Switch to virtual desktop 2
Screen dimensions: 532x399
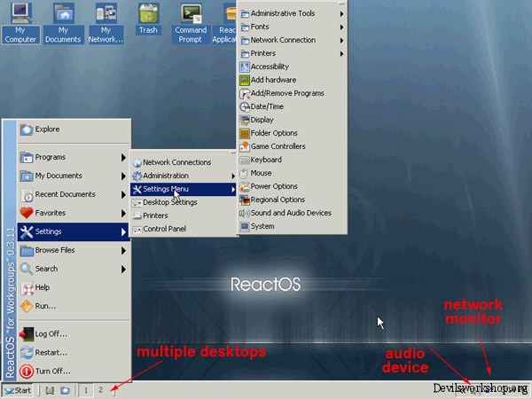click(x=100, y=390)
